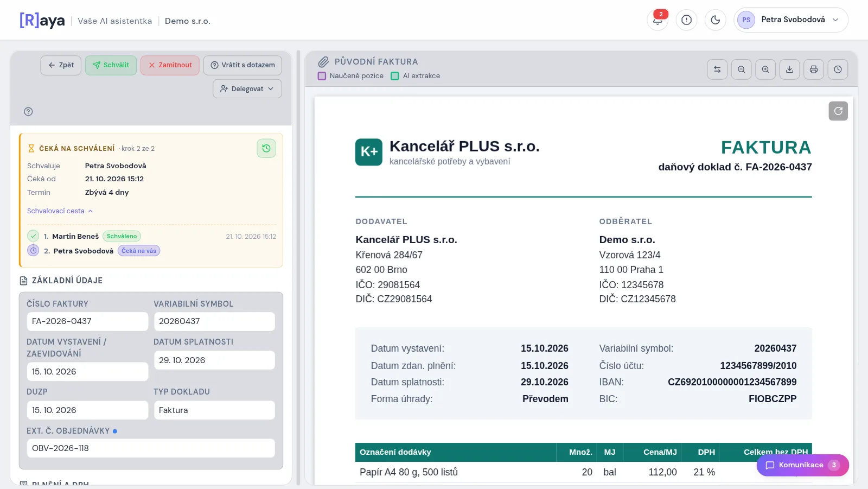Print the invoice document
The image size is (868, 489).
[814, 69]
